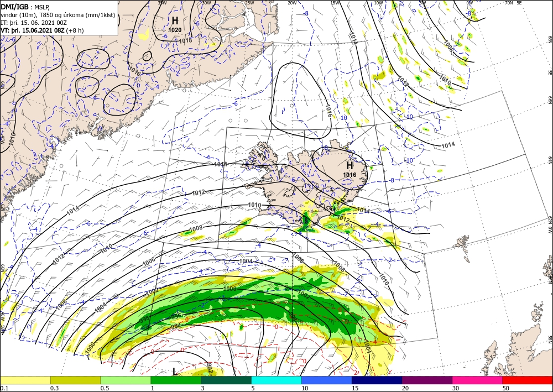Click the 996 isobar label
Screen dimensions: 553x392
[176, 316]
